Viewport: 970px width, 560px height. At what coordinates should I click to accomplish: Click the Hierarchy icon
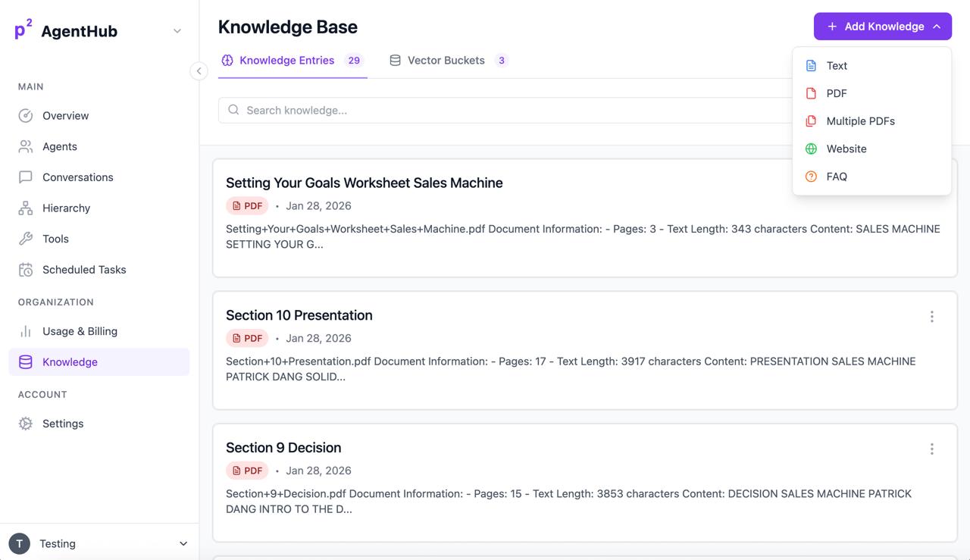(x=26, y=208)
